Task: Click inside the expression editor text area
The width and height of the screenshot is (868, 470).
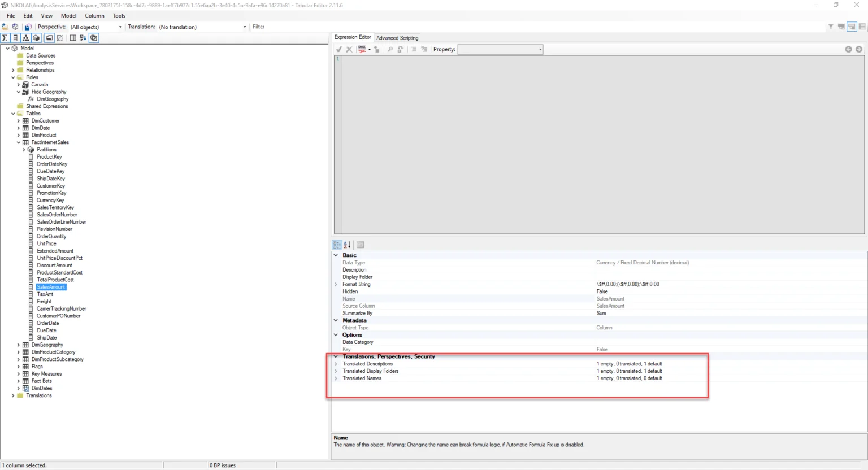Action: click(x=602, y=145)
